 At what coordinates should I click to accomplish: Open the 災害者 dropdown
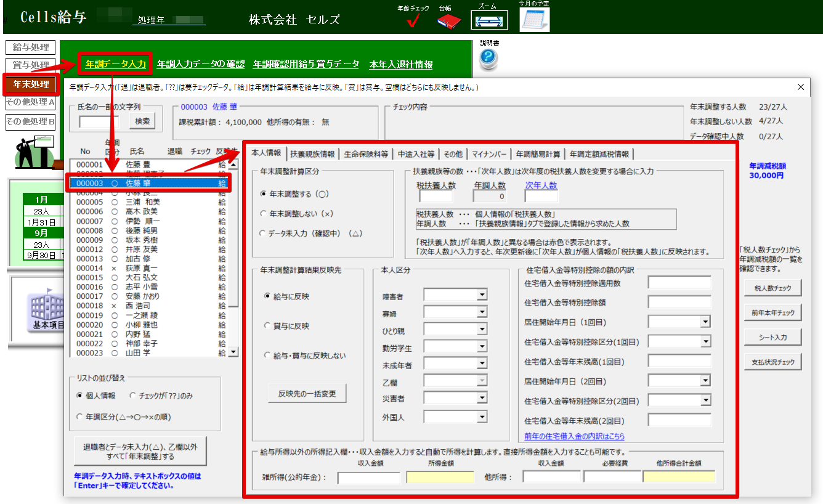[x=482, y=398]
